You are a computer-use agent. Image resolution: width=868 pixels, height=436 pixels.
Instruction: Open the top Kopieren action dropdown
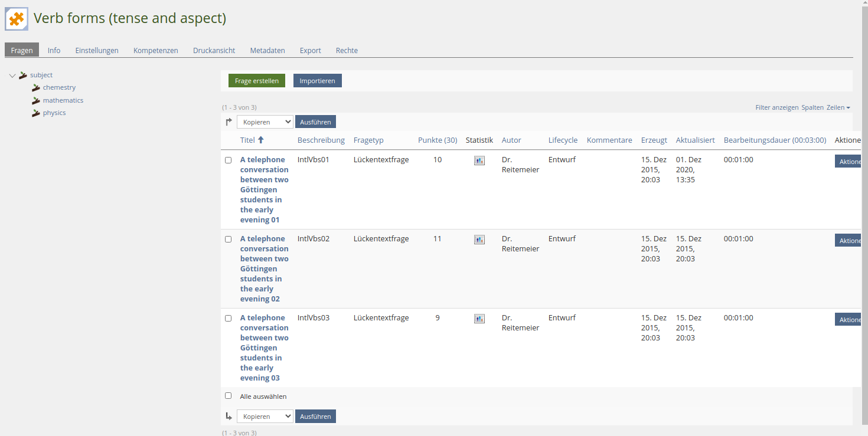click(x=265, y=122)
